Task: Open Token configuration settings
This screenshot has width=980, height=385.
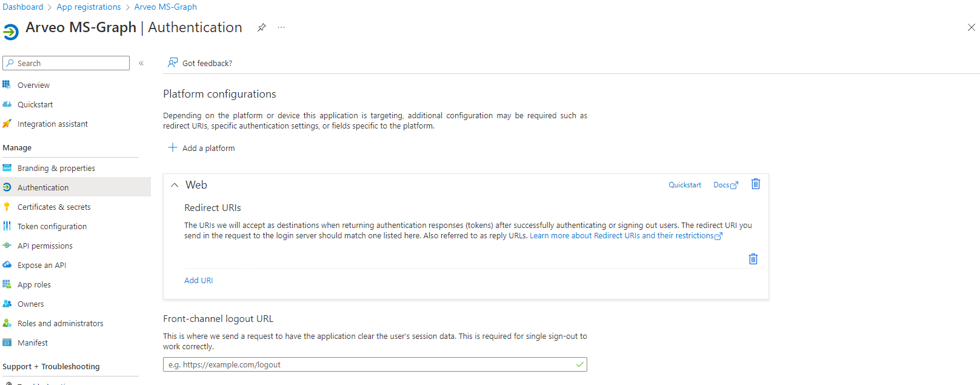Action: click(52, 226)
